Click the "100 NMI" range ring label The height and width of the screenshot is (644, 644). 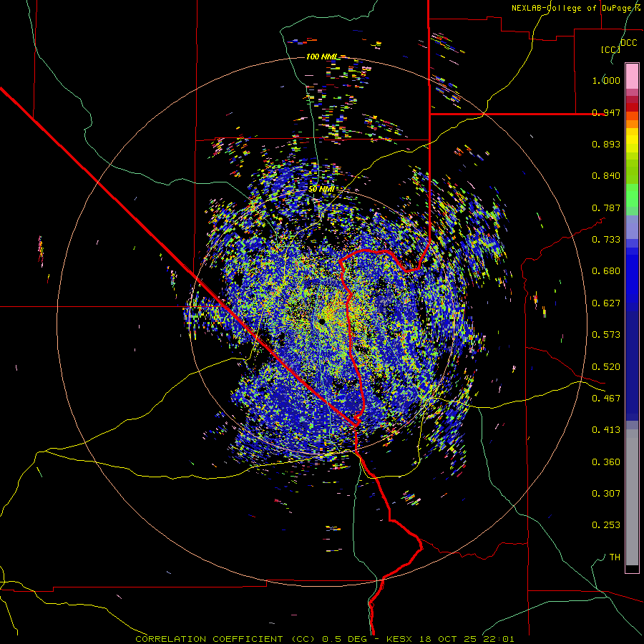(x=322, y=57)
